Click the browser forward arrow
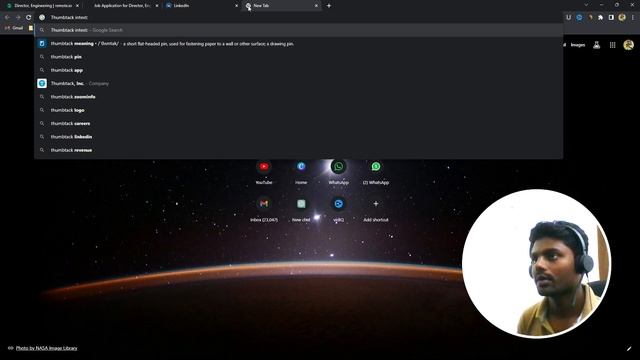Viewport: 640px width, 360px height. click(18, 18)
